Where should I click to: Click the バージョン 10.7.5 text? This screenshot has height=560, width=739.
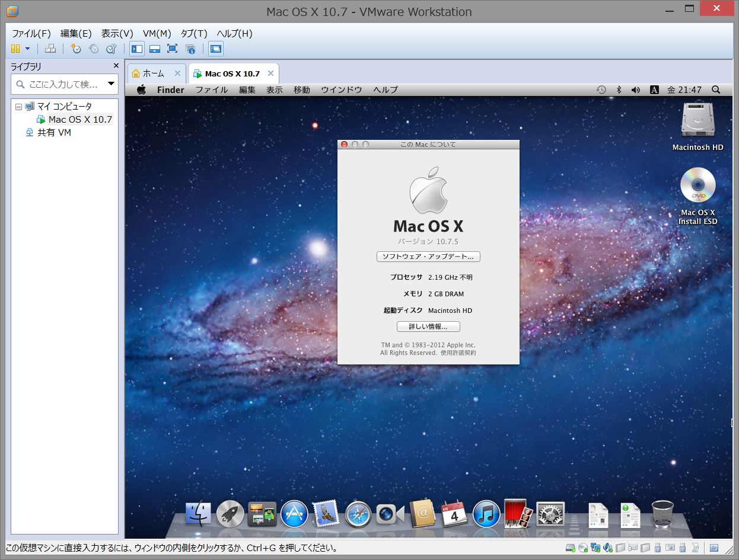pyautogui.click(x=428, y=242)
